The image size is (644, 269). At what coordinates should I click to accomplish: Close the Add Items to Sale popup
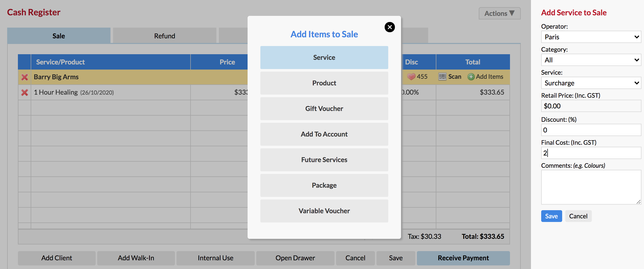point(390,27)
